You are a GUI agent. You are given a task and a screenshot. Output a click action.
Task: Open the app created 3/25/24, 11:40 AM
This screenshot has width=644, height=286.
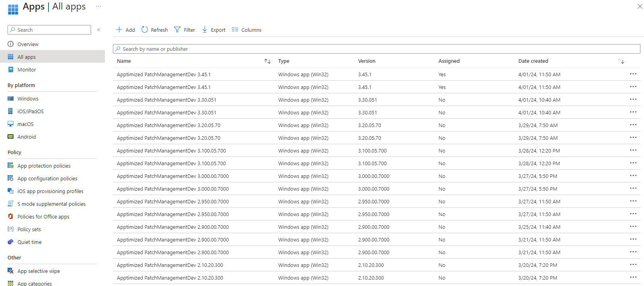[173, 227]
